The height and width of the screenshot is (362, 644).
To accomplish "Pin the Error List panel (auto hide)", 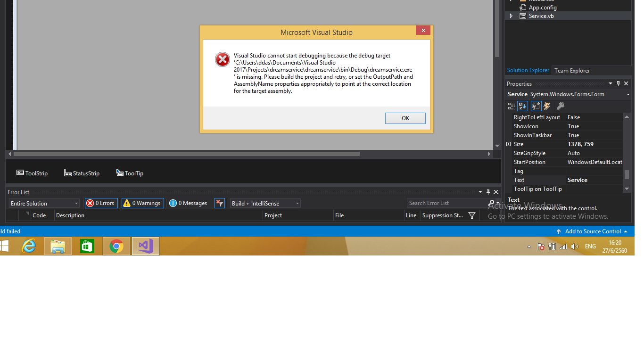I will coord(488,192).
